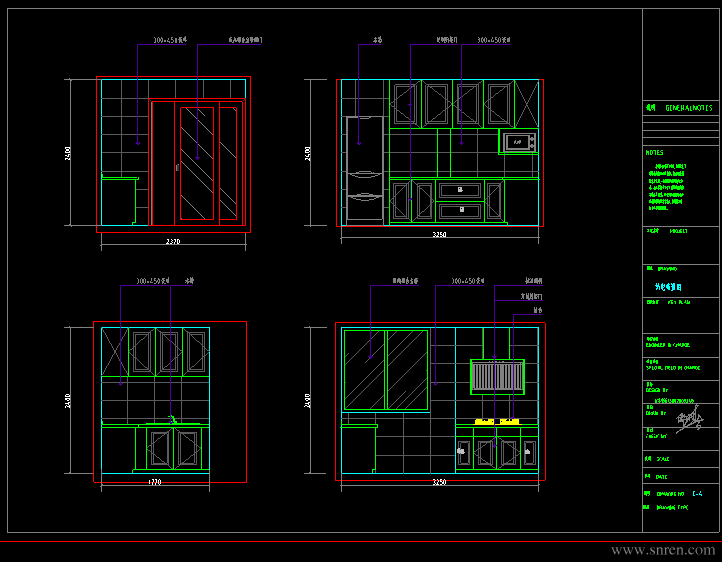The width and height of the screenshot is (722, 562).
Task: Select the cyan drawing number E-4
Action: point(697,493)
